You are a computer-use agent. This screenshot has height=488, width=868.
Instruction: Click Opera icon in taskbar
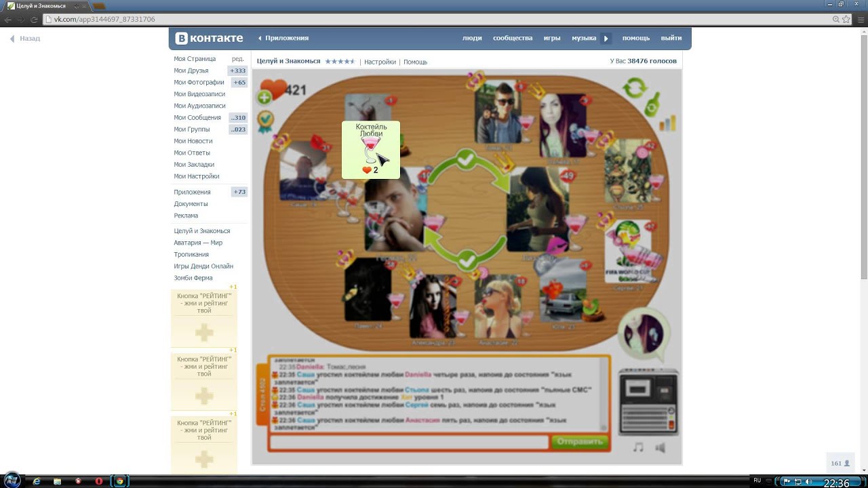(99, 481)
